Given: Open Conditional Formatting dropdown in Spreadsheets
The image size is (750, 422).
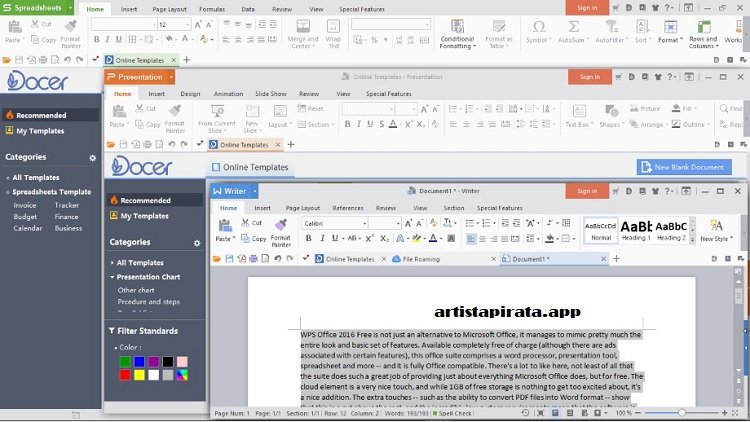Looking at the screenshot, I should pyautogui.click(x=457, y=34).
